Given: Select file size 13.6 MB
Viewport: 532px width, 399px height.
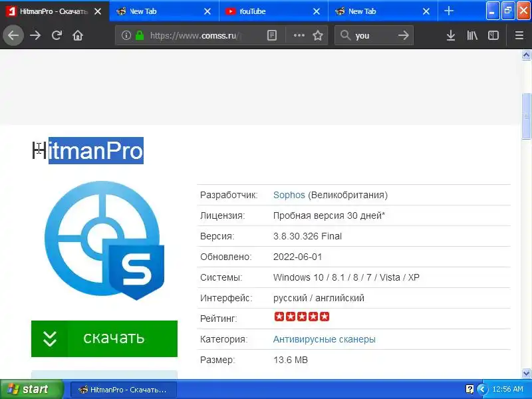Looking at the screenshot, I should 291,360.
